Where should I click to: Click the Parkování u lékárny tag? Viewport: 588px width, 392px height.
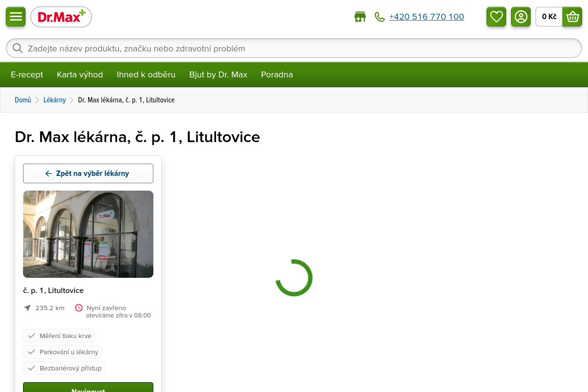[x=62, y=352]
